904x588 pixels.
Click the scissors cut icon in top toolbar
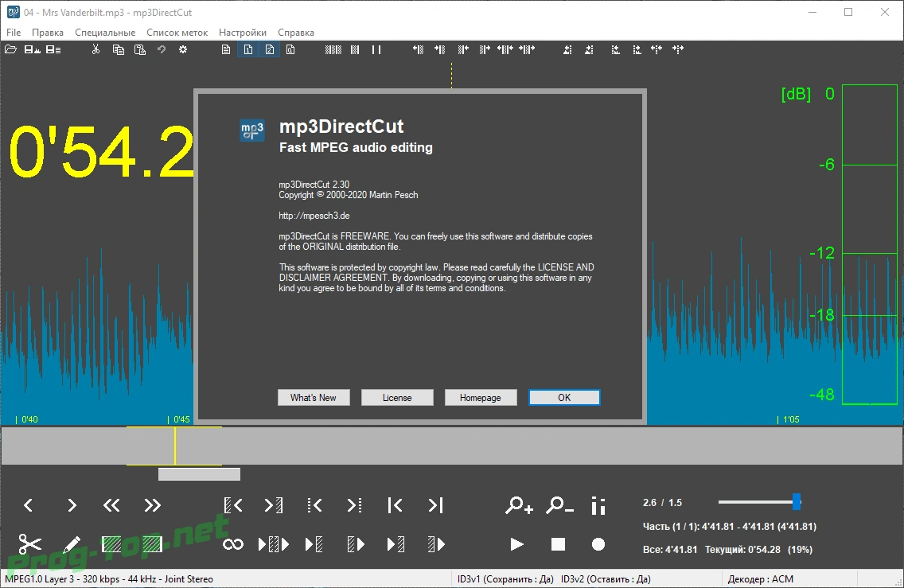95,49
